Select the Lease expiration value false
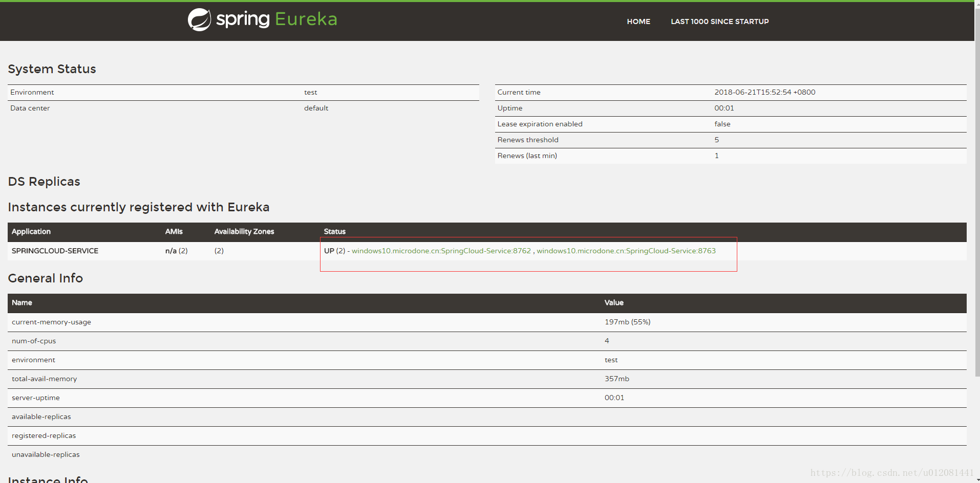 [x=722, y=124]
